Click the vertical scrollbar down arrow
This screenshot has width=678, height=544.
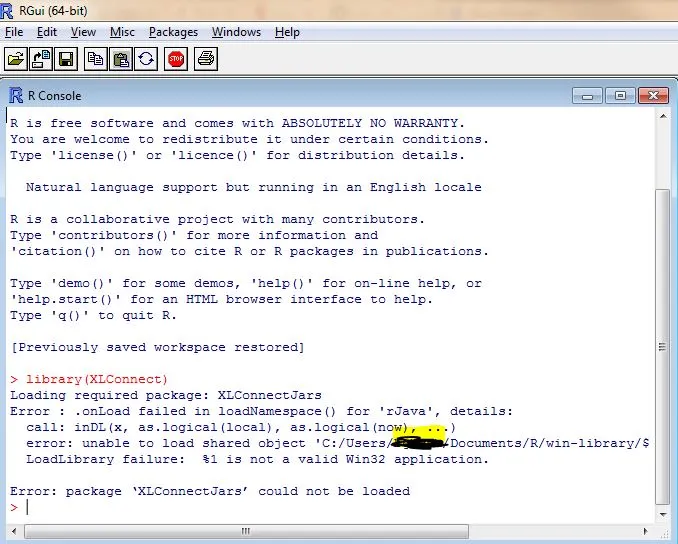[663, 514]
